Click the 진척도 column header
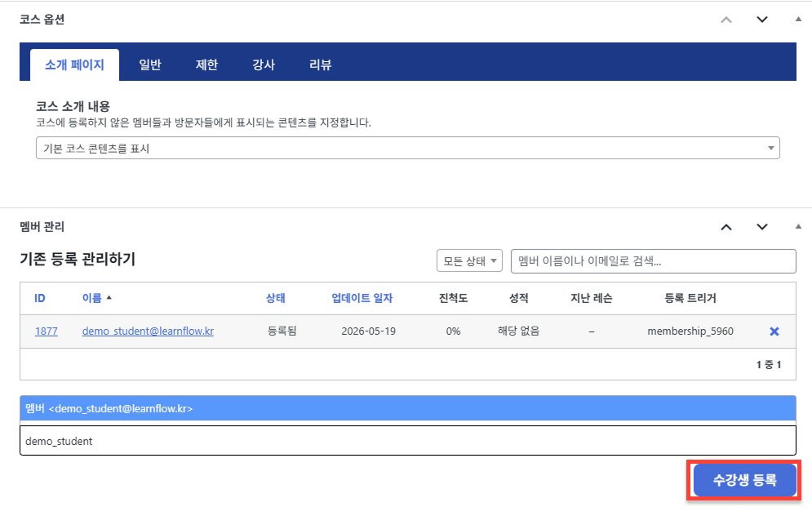 click(x=453, y=298)
